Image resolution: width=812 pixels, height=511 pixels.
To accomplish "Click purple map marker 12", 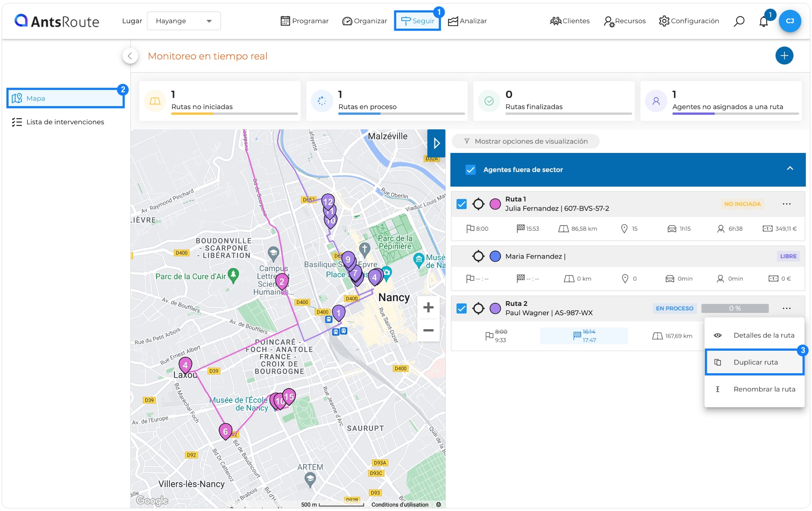I will [328, 201].
